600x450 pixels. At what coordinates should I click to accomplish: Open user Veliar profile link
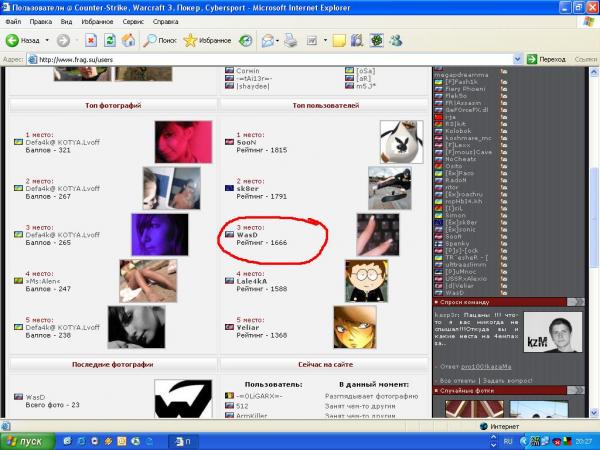(x=248, y=328)
